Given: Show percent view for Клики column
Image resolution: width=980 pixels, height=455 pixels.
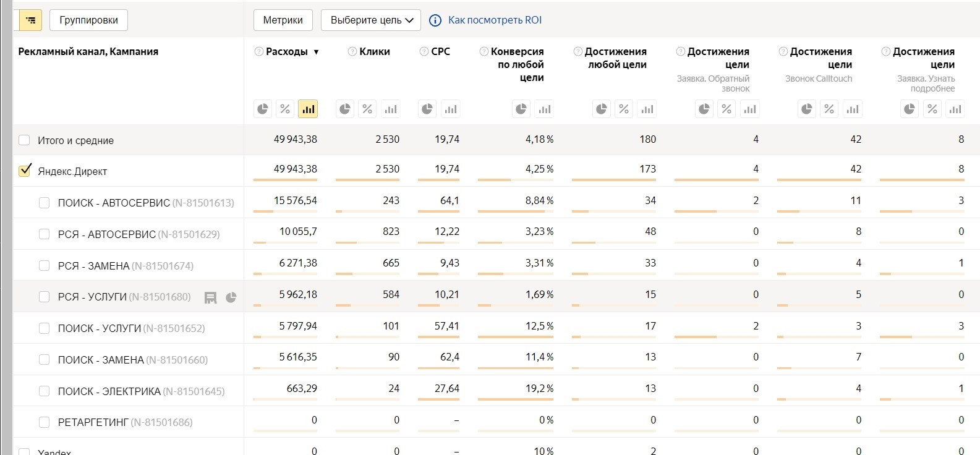Looking at the screenshot, I should [367, 109].
